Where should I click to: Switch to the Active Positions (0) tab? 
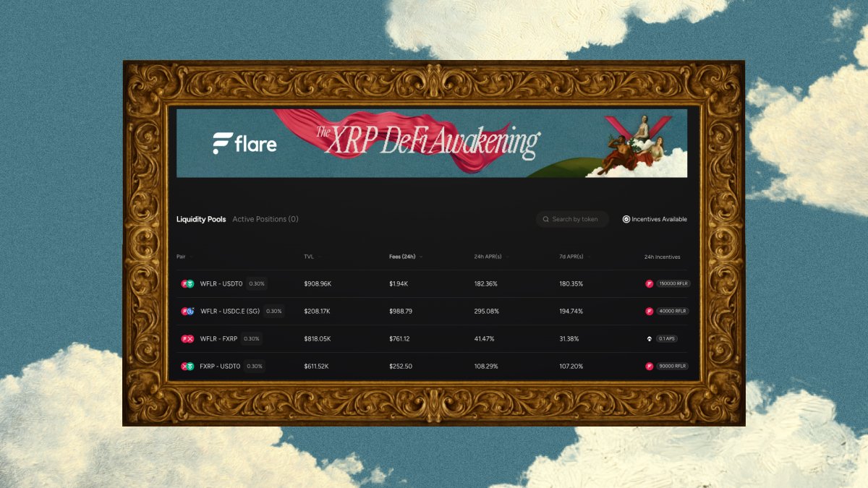(265, 219)
